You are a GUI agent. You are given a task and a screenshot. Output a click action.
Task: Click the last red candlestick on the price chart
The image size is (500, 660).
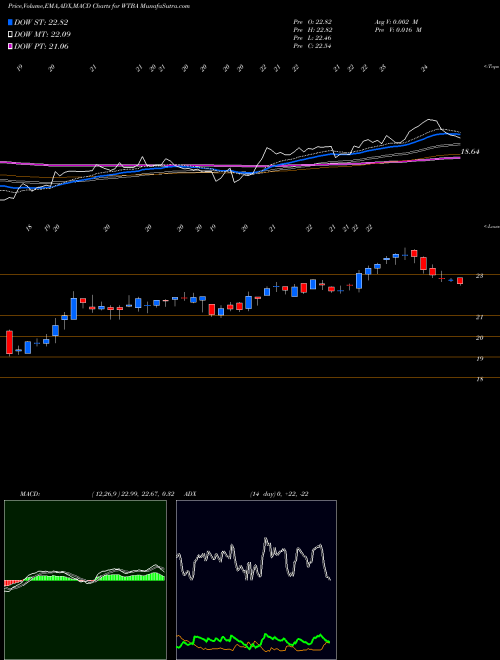click(460, 281)
